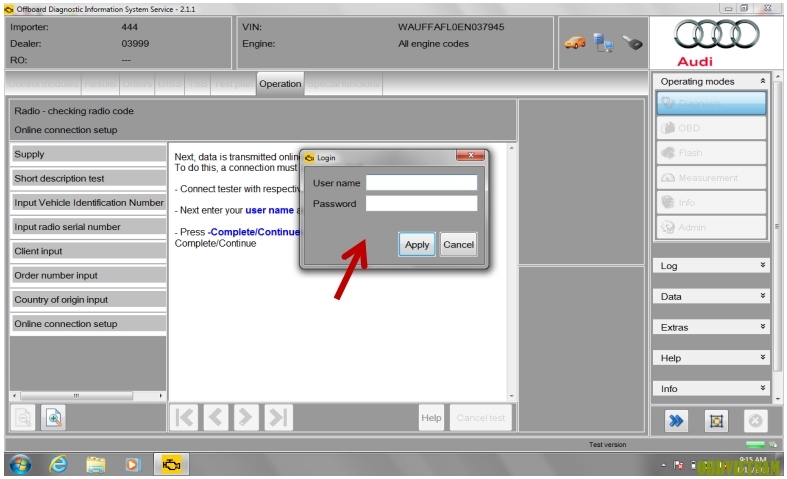Select Input radio serial number step
Viewport: 787px width, 479px height.
coord(88,226)
